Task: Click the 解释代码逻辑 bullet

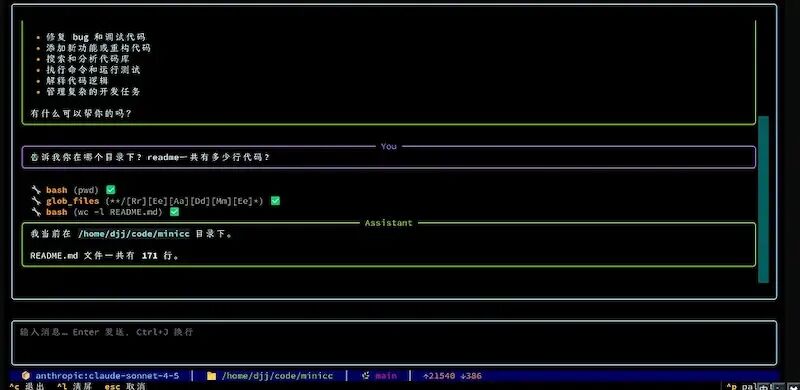Action: coord(77,81)
